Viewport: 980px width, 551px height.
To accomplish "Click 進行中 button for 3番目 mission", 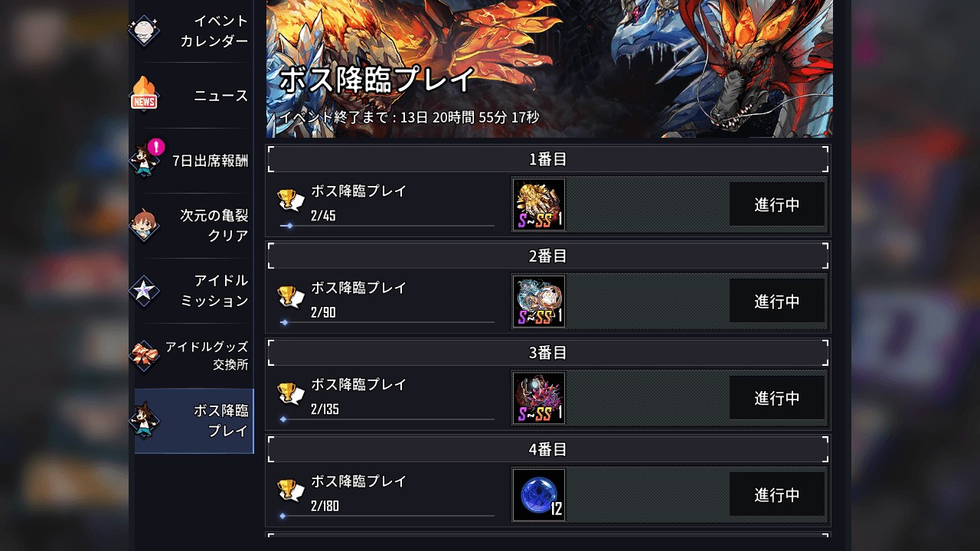I will [777, 398].
